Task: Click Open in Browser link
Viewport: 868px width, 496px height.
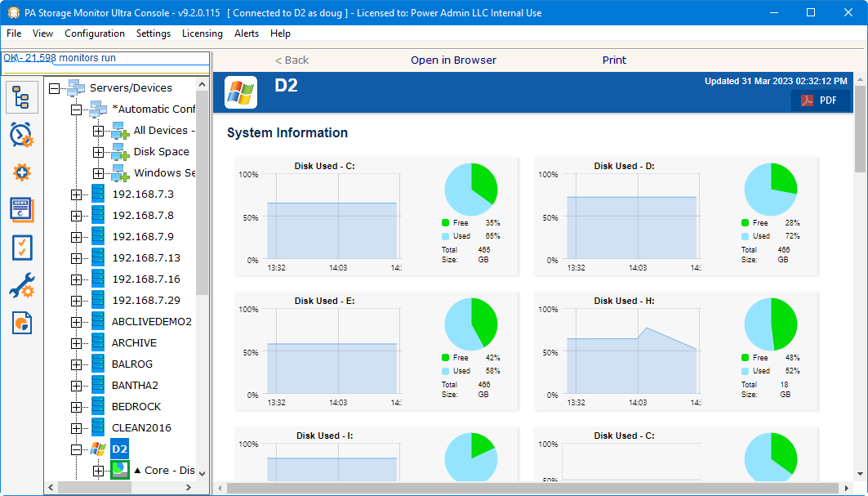Action: click(453, 60)
